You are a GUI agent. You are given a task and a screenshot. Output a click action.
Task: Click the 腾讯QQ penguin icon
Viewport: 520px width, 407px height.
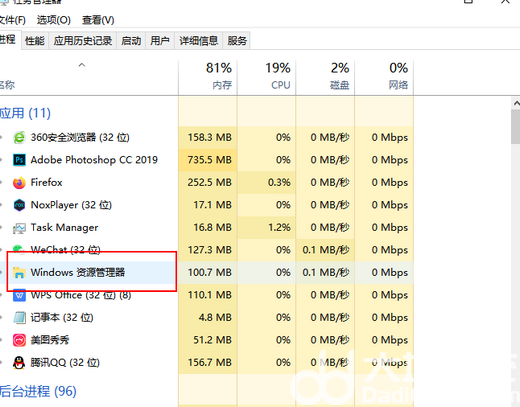tap(19, 363)
